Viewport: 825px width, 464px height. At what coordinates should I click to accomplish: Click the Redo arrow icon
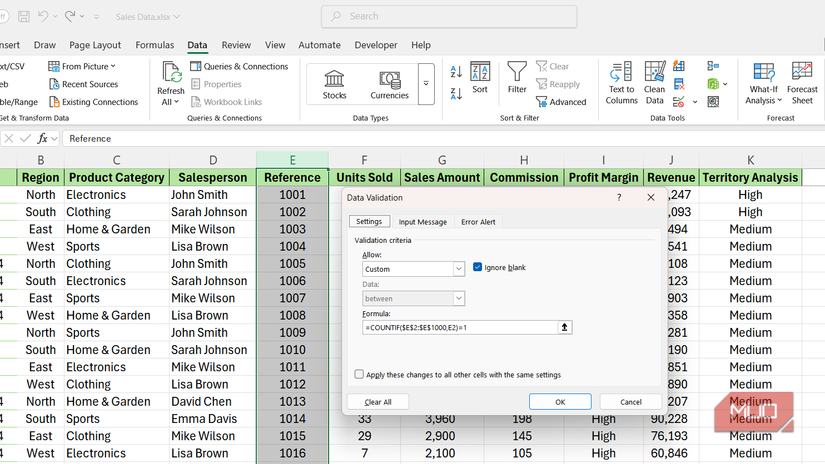(70, 16)
